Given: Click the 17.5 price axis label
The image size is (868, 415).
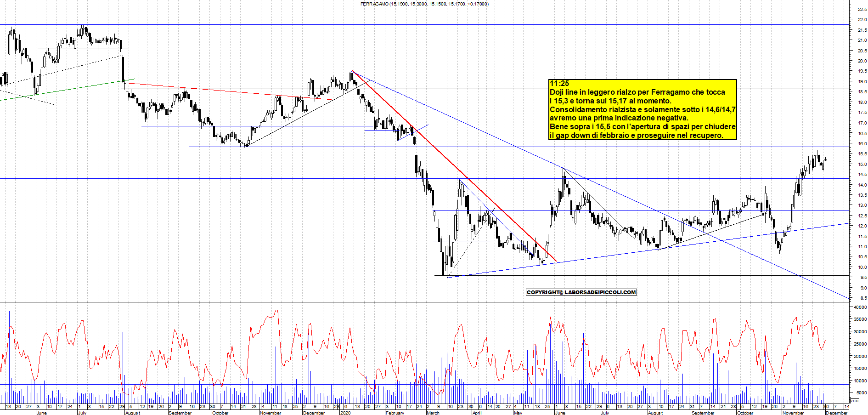Looking at the screenshot, I should (x=862, y=113).
